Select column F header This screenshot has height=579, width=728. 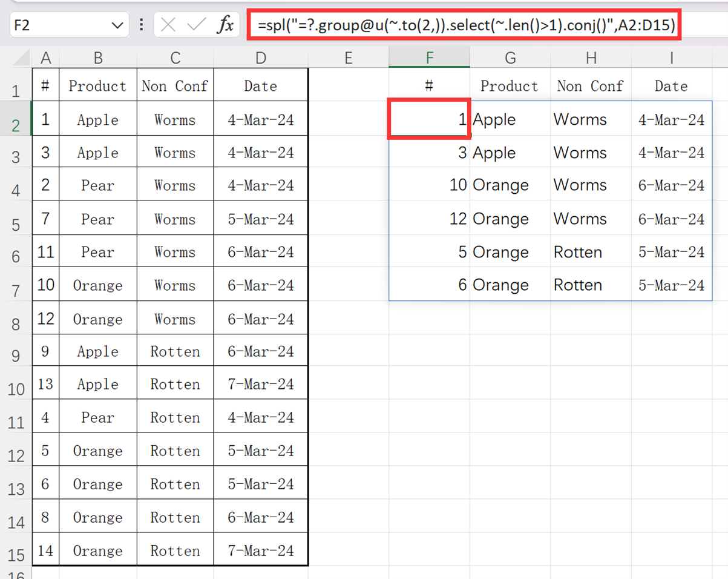[429, 58]
